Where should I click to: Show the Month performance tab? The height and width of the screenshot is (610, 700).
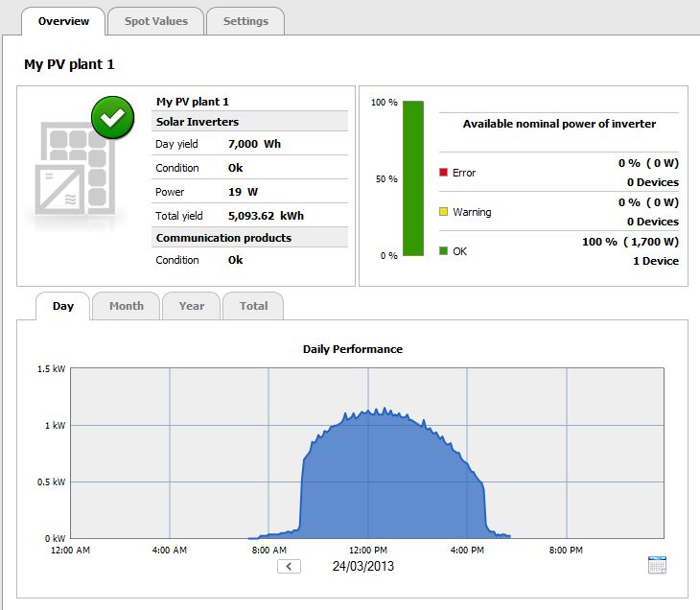point(127,306)
